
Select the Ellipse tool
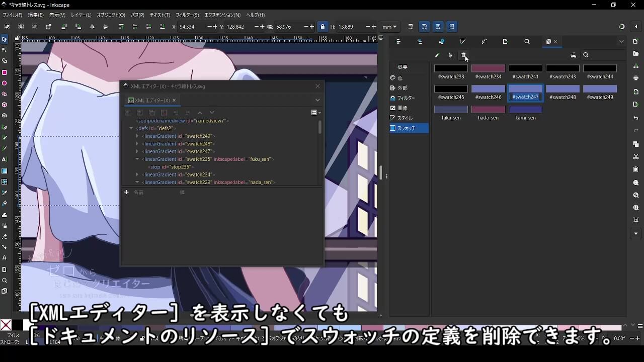(x=5, y=83)
